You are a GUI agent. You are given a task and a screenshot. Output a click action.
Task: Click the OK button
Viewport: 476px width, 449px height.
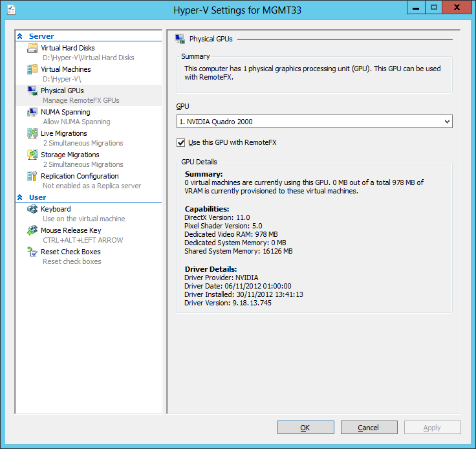pos(306,428)
